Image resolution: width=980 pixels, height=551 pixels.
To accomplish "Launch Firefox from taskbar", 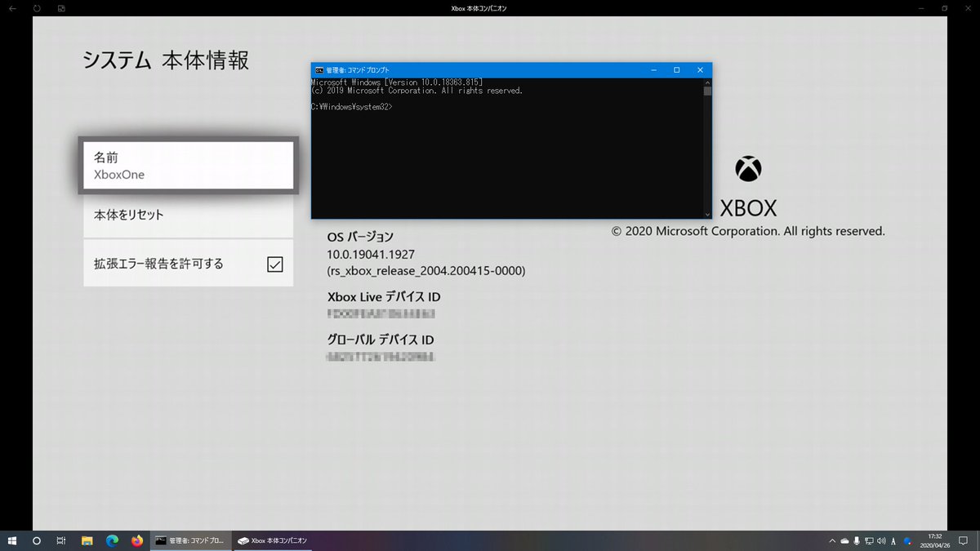I will coord(136,540).
